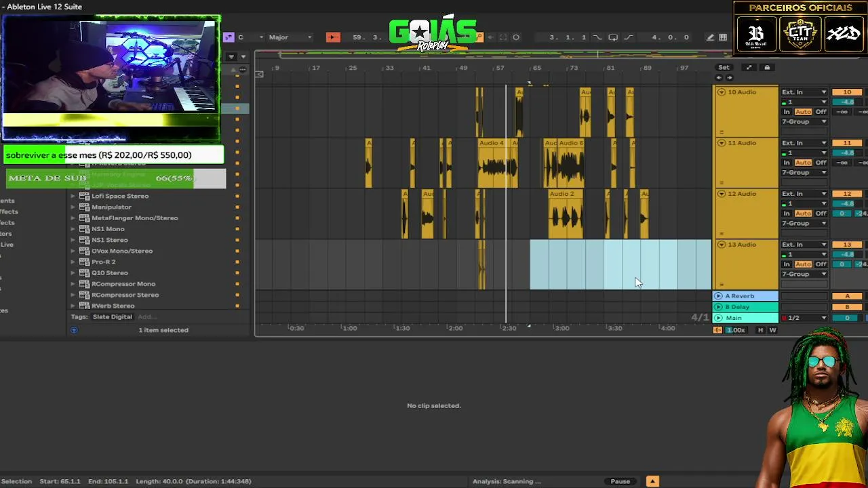
Task: Open the Major scale dropdown
Action: pos(290,37)
